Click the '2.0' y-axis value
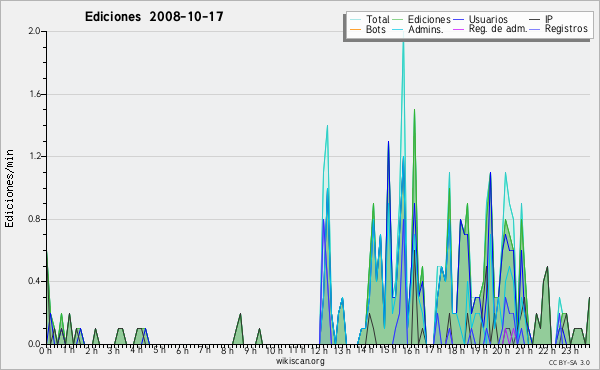The width and height of the screenshot is (600, 370). coord(34,31)
